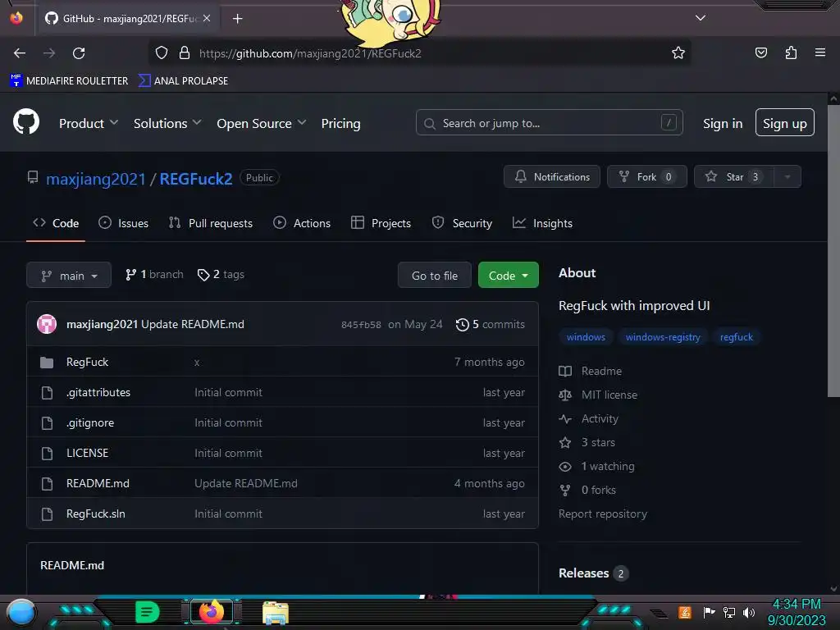
Task: Close the GitHub REGFuck2 tab
Action: [x=207, y=18]
